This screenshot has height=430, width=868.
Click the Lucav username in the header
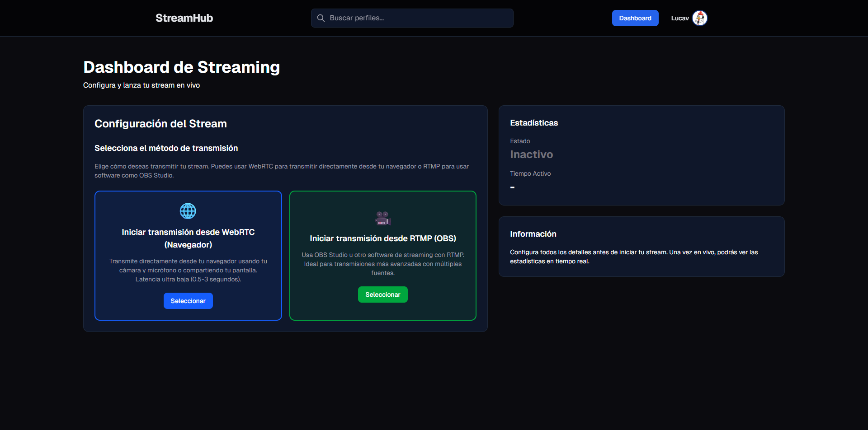(679, 18)
